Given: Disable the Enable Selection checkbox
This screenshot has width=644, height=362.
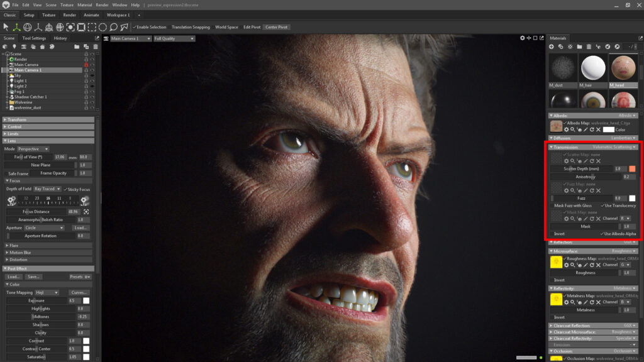Looking at the screenshot, I should [x=135, y=27].
